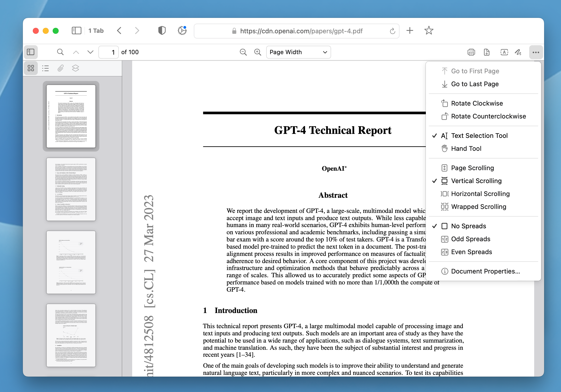The width and height of the screenshot is (561, 392).
Task: Open the Page Width zoom dropdown
Action: (x=298, y=52)
